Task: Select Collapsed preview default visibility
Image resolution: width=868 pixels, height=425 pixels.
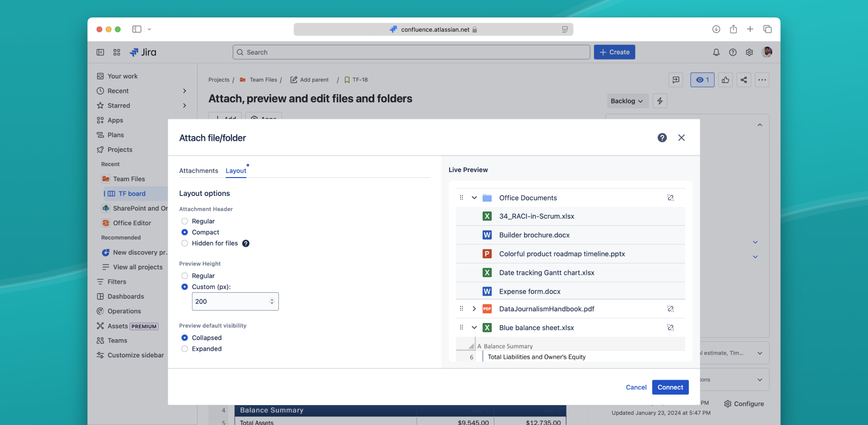Action: (184, 338)
